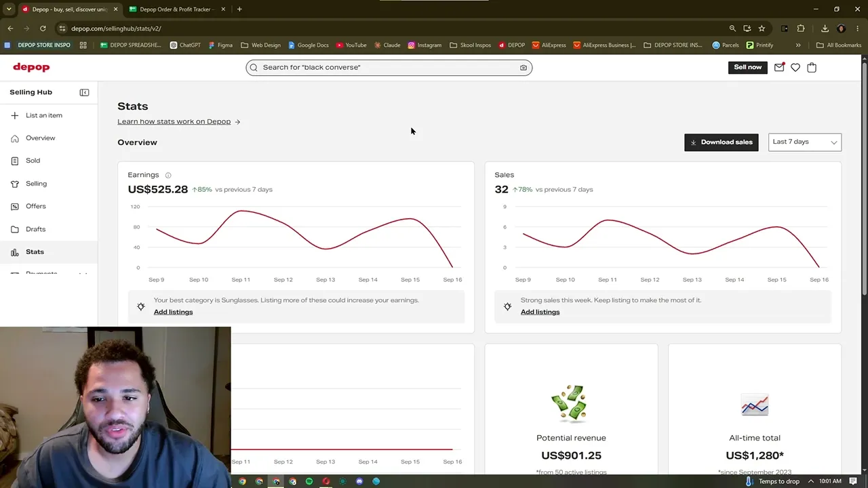The height and width of the screenshot is (488, 868).
Task: Open the Last 7 days dropdown
Action: [804, 142]
